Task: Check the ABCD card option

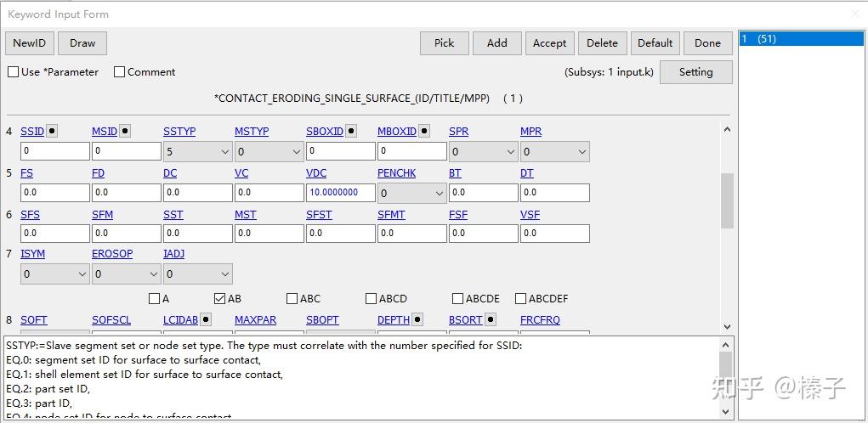Action: [371, 298]
